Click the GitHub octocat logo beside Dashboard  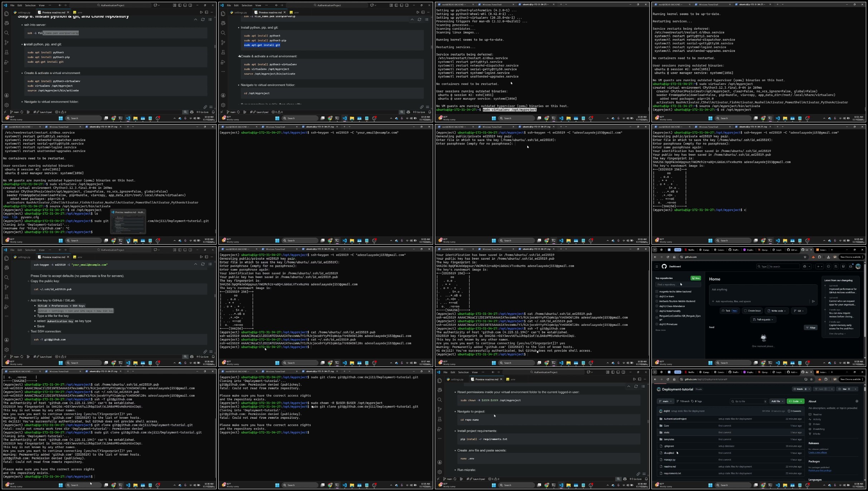664,266
